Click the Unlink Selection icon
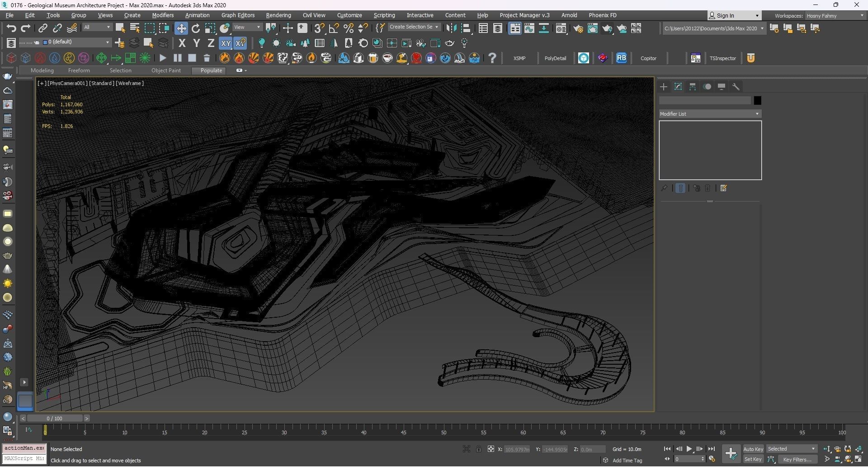This screenshot has width=868, height=470. pos(57,28)
